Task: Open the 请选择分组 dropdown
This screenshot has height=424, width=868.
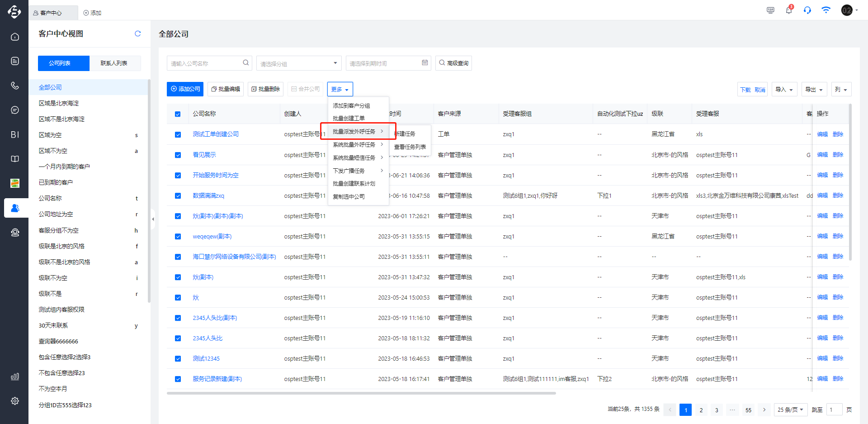Action: click(x=298, y=63)
